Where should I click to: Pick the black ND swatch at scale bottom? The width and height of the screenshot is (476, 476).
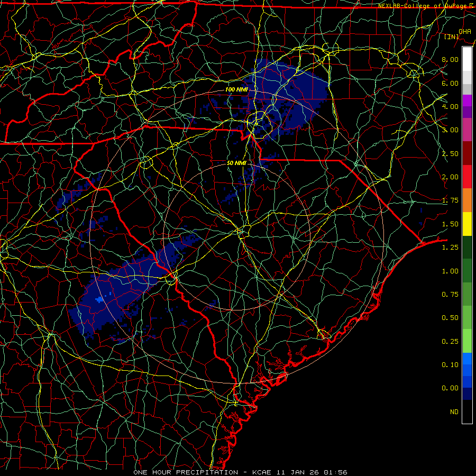pyautogui.click(x=467, y=411)
